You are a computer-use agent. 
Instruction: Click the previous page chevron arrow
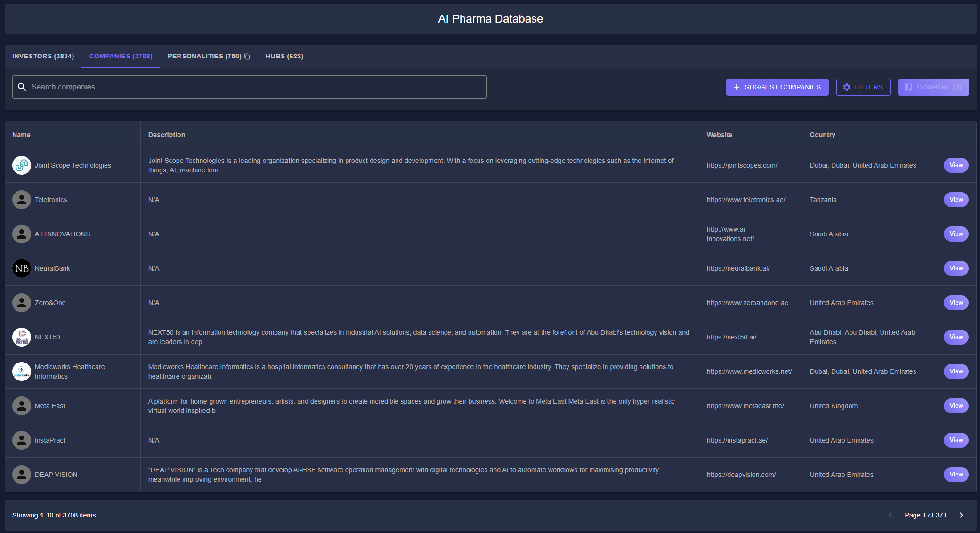coord(890,515)
